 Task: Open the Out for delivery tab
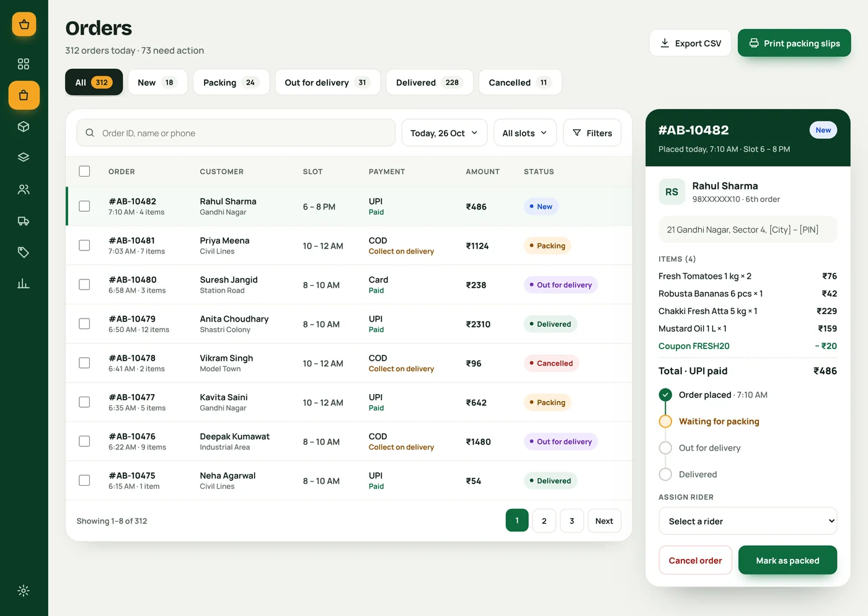coord(327,82)
